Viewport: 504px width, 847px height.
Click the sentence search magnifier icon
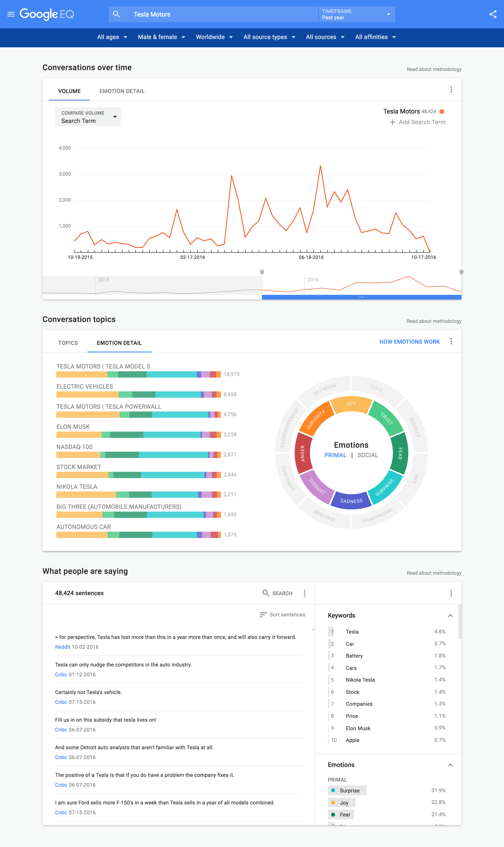click(266, 593)
